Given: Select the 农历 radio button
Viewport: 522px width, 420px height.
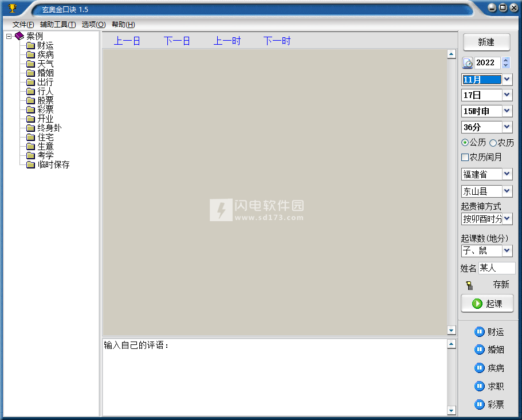Looking at the screenshot, I should 493,143.
